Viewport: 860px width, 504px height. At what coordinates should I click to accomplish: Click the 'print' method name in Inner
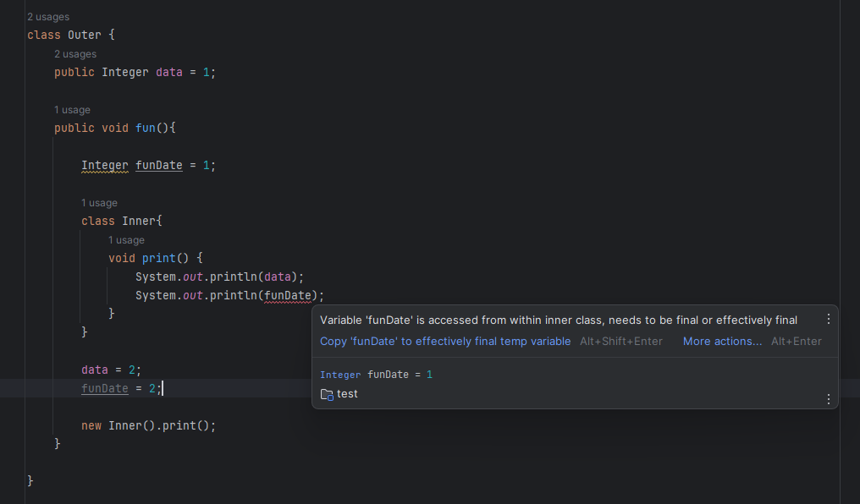[x=158, y=258]
